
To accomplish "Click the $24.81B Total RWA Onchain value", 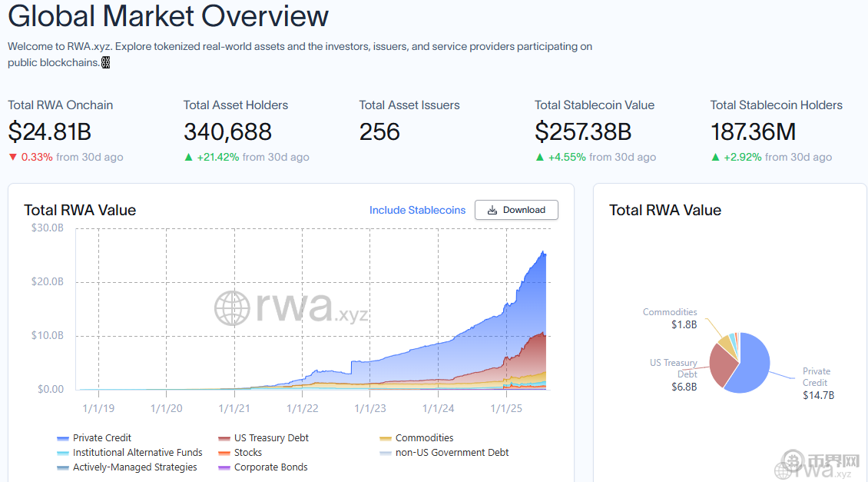I will 50,132.
